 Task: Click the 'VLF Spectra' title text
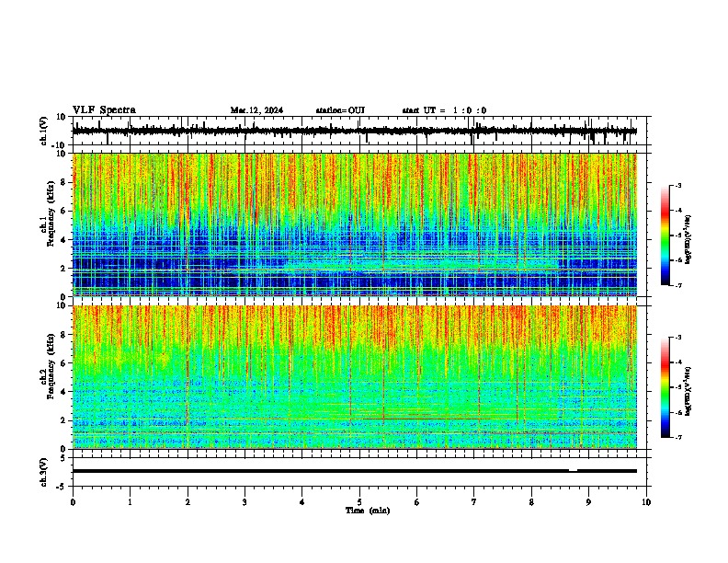tap(104, 110)
